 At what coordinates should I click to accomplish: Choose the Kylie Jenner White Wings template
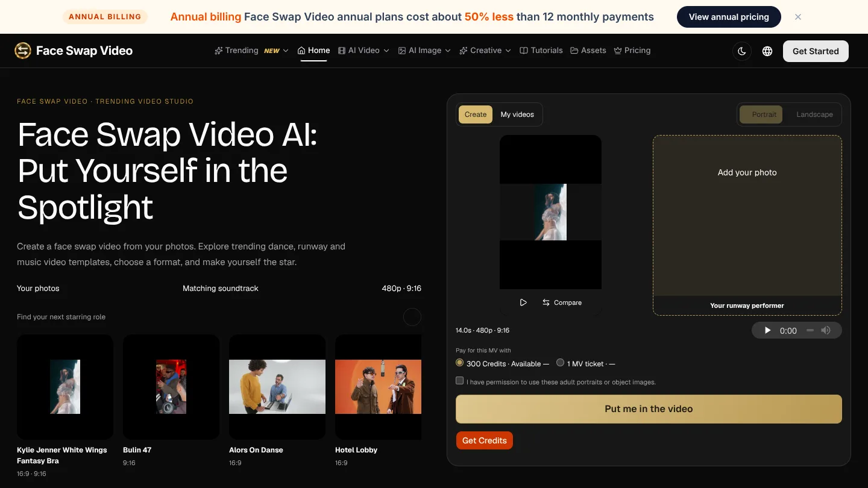pos(65,387)
